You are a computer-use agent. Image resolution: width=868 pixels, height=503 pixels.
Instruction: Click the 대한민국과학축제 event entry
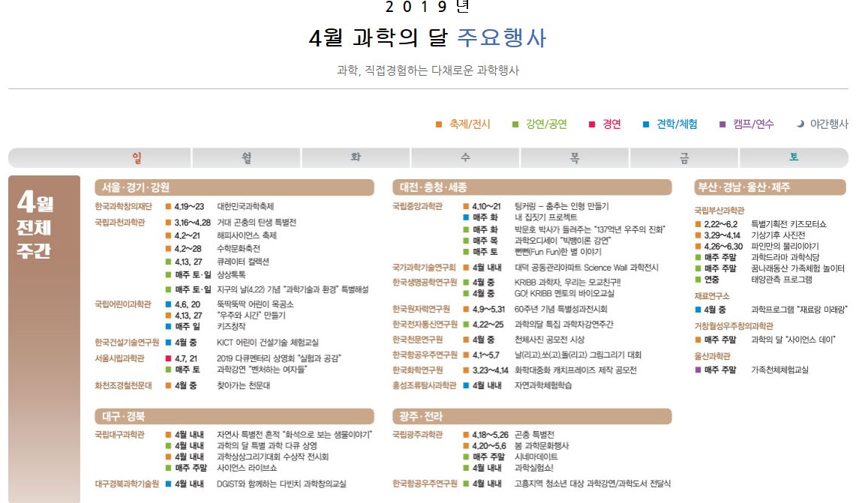[x=246, y=206]
